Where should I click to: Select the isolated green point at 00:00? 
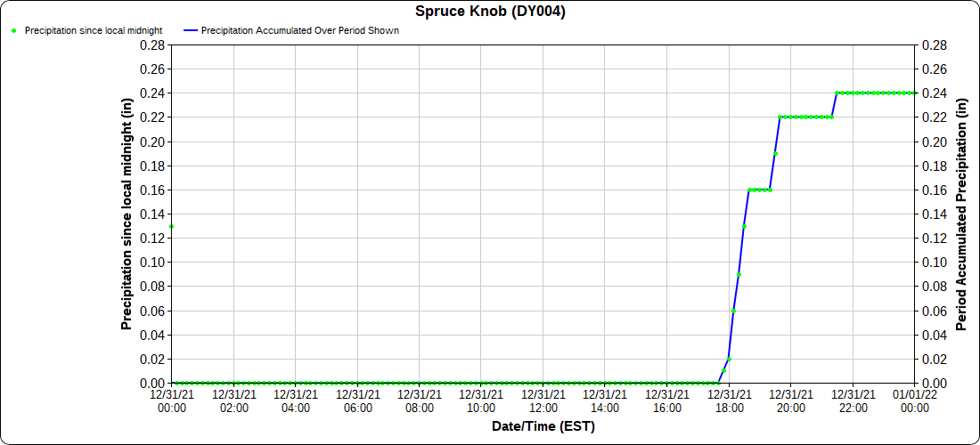[x=171, y=226]
